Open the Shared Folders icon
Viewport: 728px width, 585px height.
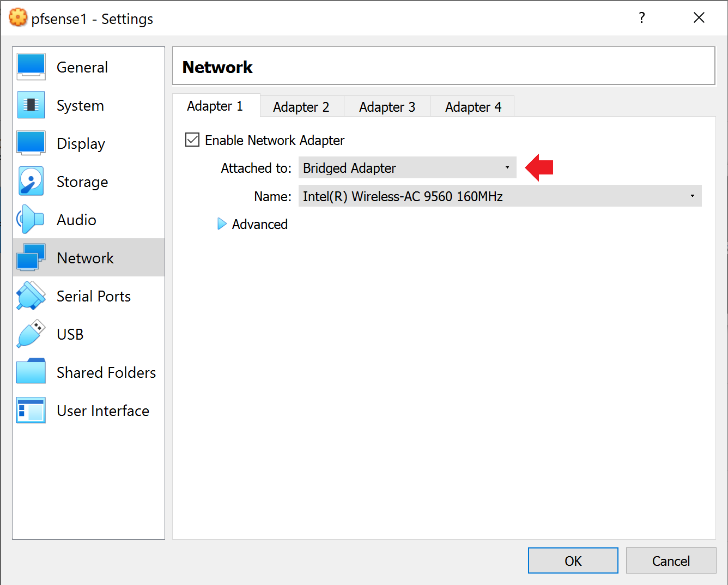[x=31, y=372]
